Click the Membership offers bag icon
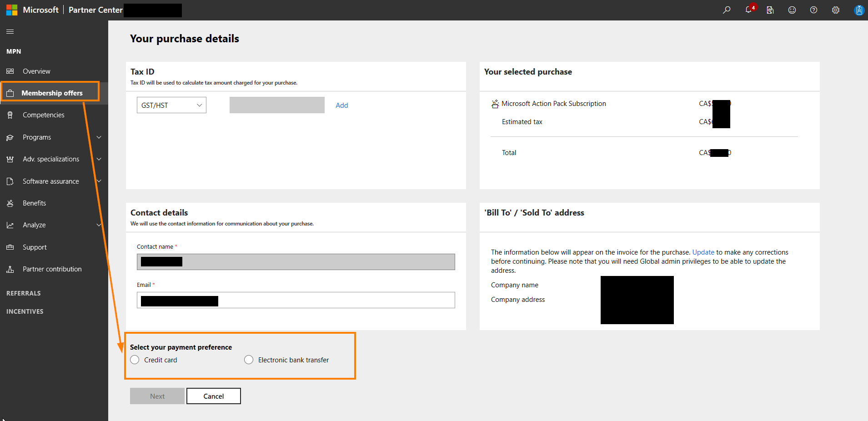Viewport: 868px width, 421px height. coord(10,93)
